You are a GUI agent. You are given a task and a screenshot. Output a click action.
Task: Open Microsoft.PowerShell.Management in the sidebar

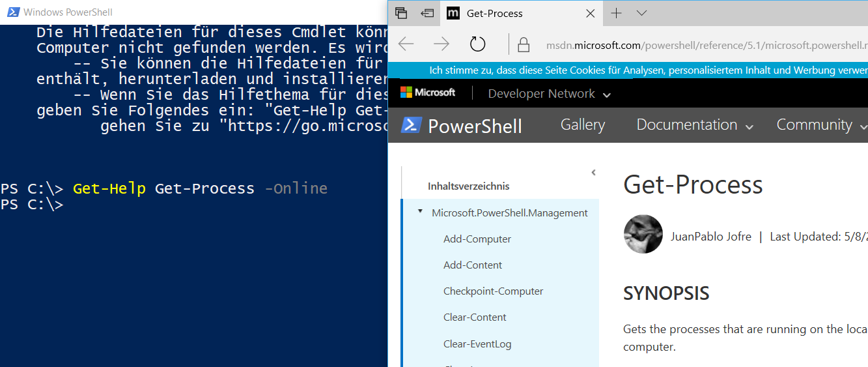tap(510, 213)
